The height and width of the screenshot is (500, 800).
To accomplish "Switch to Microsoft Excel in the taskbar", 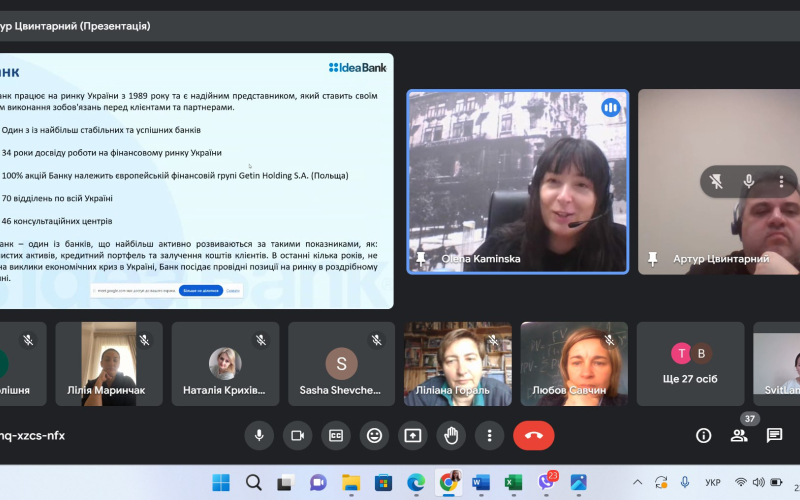I will pyautogui.click(x=513, y=482).
